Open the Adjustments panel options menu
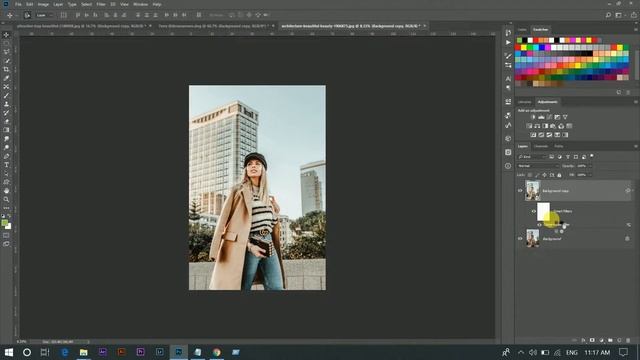The height and width of the screenshot is (360, 640). point(636,102)
